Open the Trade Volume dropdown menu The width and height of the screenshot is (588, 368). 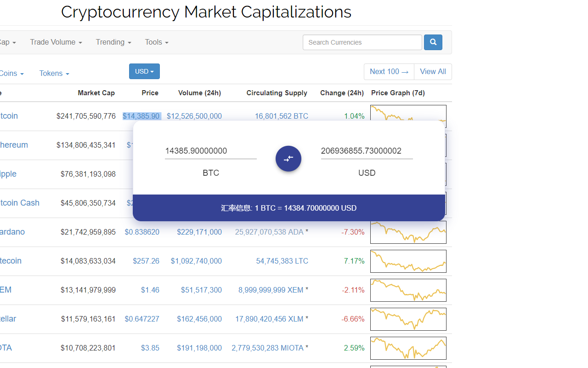[x=56, y=42]
